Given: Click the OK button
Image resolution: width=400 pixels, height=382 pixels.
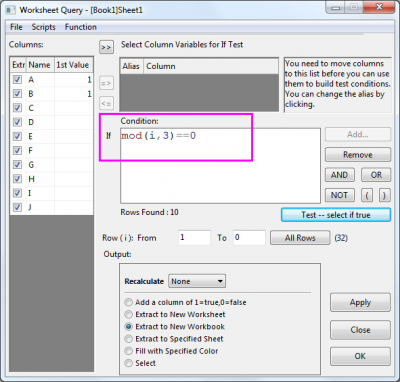Looking at the screenshot, I should (360, 356).
